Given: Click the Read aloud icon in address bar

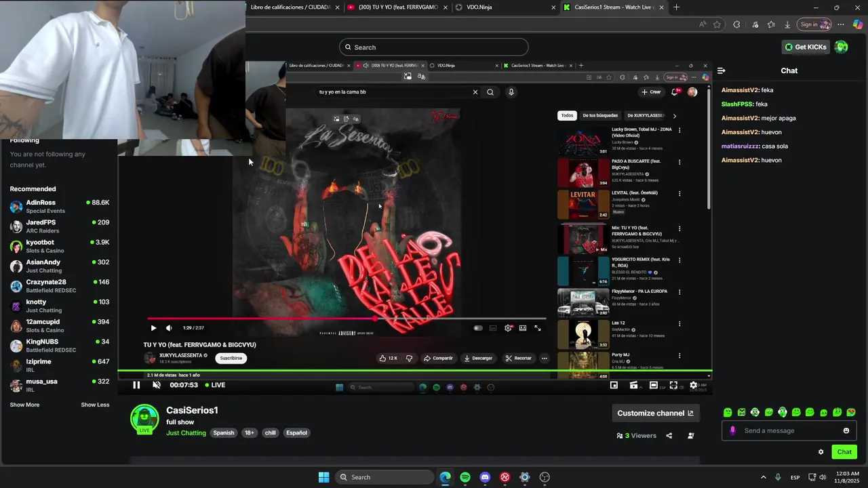Looking at the screenshot, I should tap(703, 24).
